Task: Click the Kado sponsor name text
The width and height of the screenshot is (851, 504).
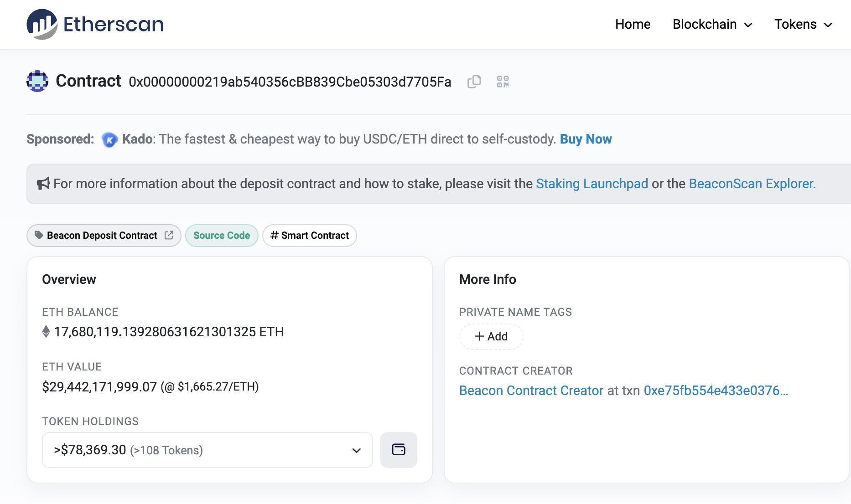Action: pyautogui.click(x=137, y=139)
